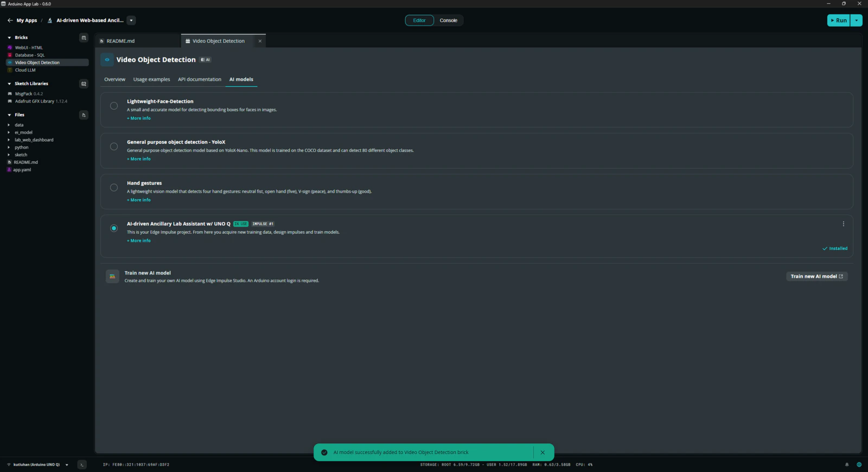The height and width of the screenshot is (472, 868).
Task: Select AI-driven Ancillary Lab Assistant model radio
Action: point(114,228)
